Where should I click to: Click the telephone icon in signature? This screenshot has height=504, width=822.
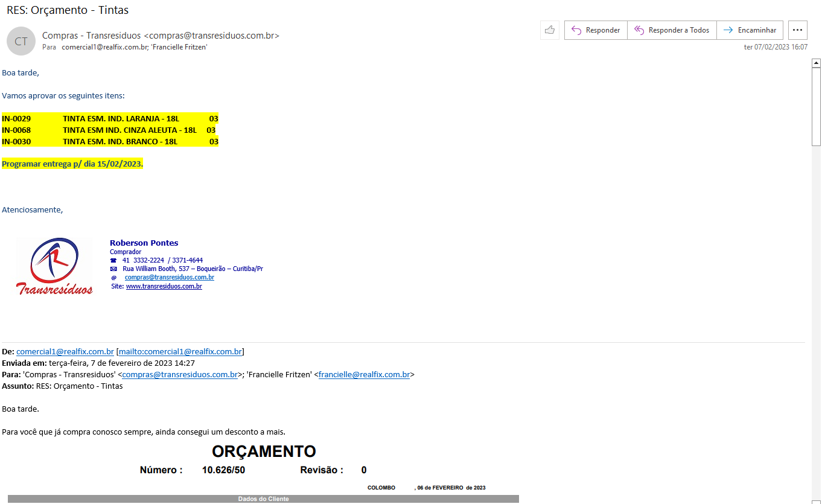113,260
